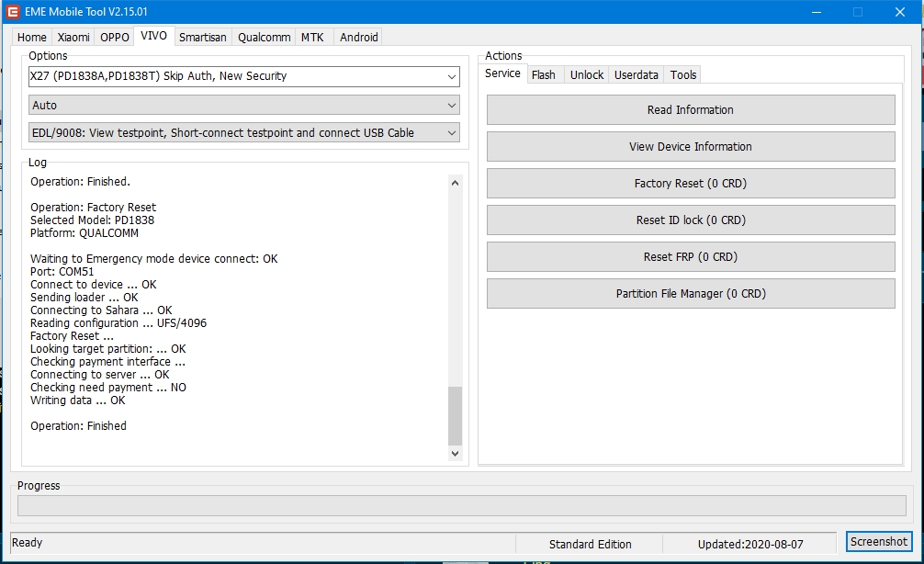This screenshot has height=564, width=924.
Task: Click the 'Ready' status text
Action: click(x=28, y=543)
